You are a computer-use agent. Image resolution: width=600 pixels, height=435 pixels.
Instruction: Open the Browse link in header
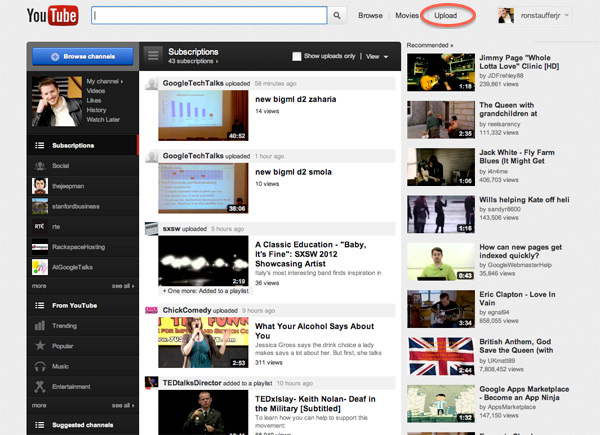click(370, 16)
